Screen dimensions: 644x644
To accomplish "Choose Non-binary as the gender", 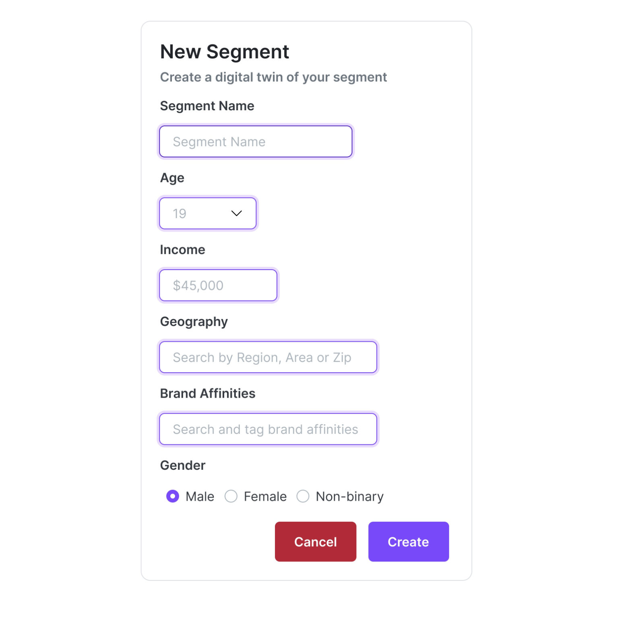I will 303,496.
